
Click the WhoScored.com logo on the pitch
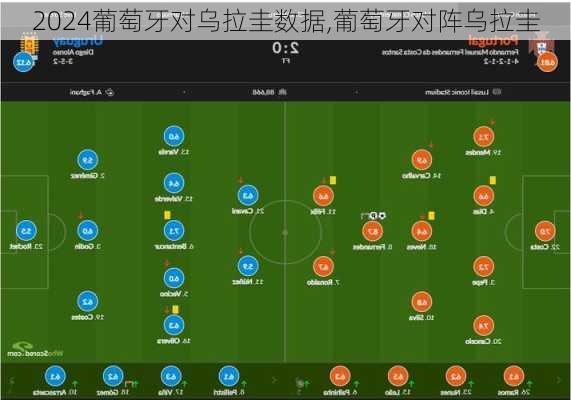(x=35, y=350)
